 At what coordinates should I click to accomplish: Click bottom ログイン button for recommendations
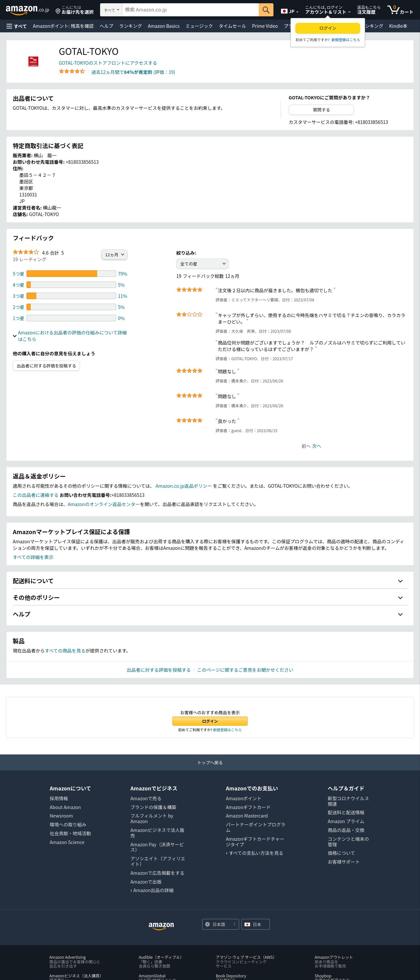coord(210,721)
